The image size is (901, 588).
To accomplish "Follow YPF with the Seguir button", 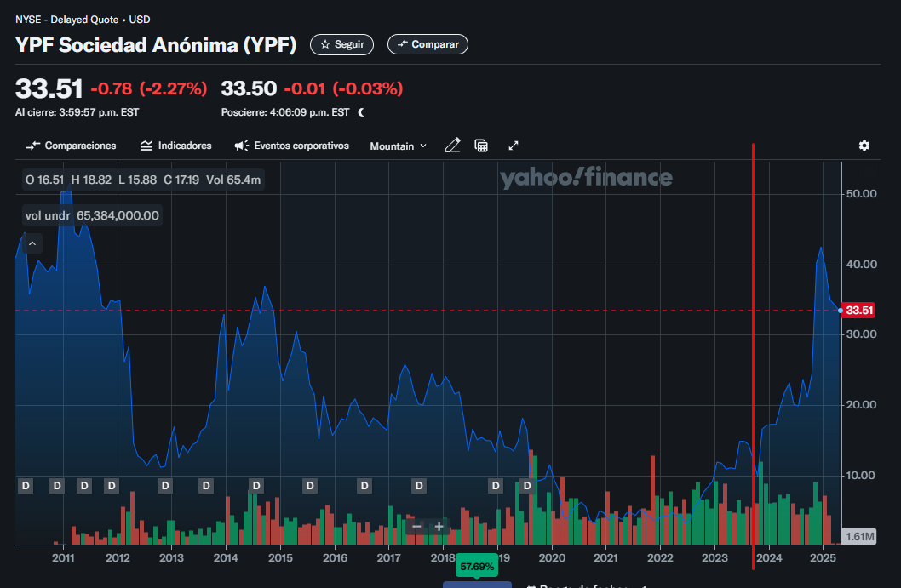I will [341, 44].
